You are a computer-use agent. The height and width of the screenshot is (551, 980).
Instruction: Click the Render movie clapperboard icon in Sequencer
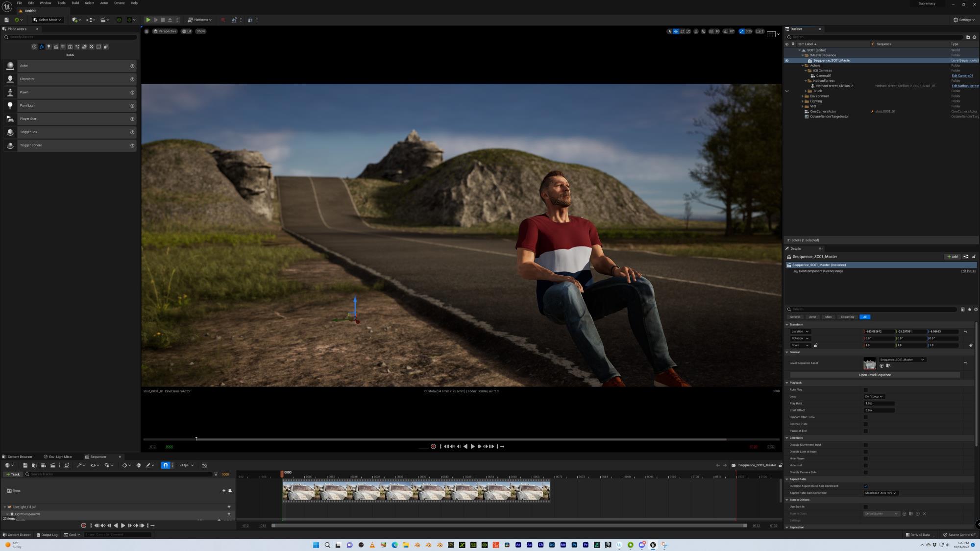(x=52, y=465)
